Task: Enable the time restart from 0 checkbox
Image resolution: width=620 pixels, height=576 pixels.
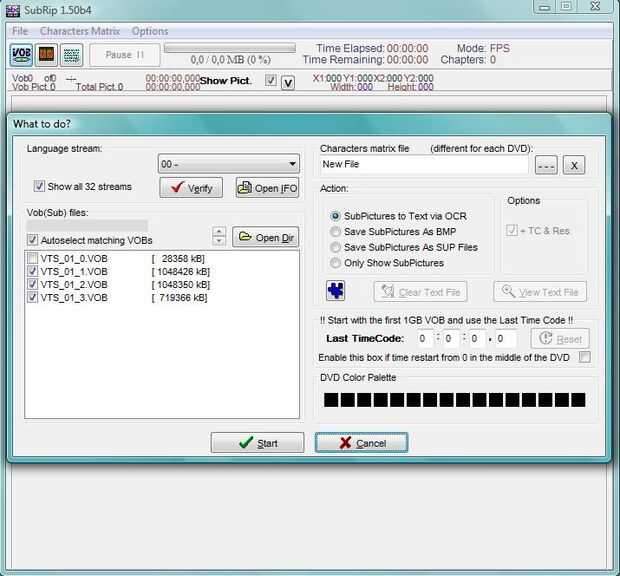Action: [584, 357]
